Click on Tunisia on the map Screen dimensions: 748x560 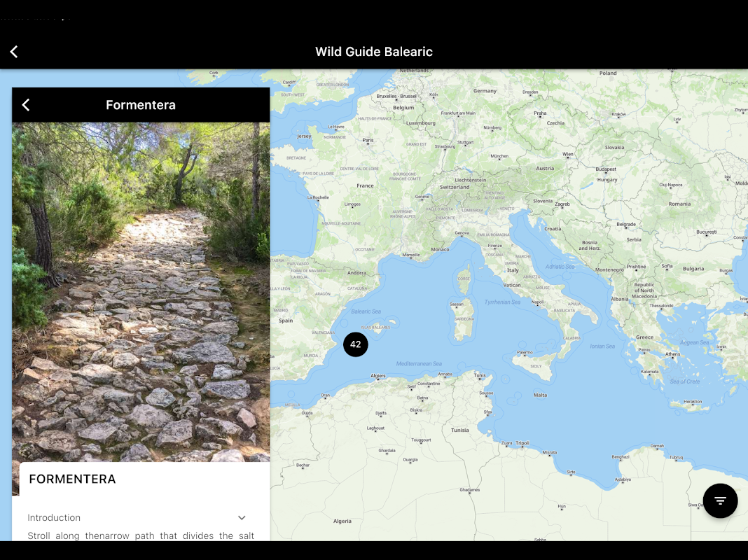tap(460, 430)
